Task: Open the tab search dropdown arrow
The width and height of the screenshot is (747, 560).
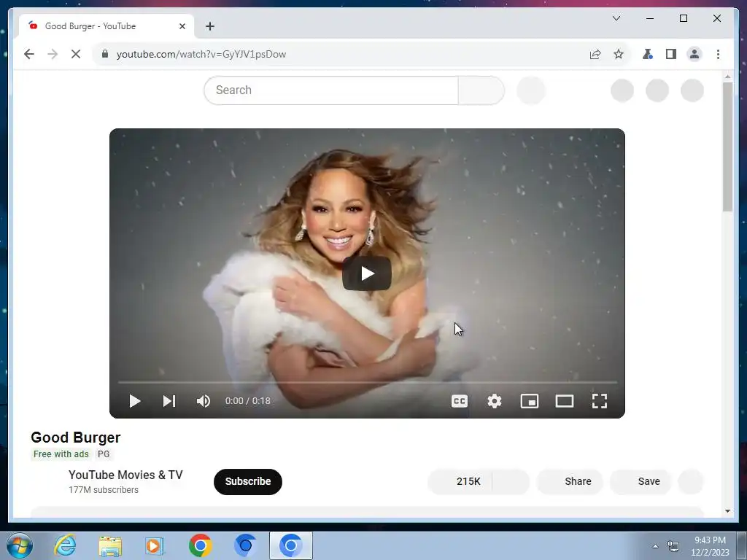Action: [616, 18]
